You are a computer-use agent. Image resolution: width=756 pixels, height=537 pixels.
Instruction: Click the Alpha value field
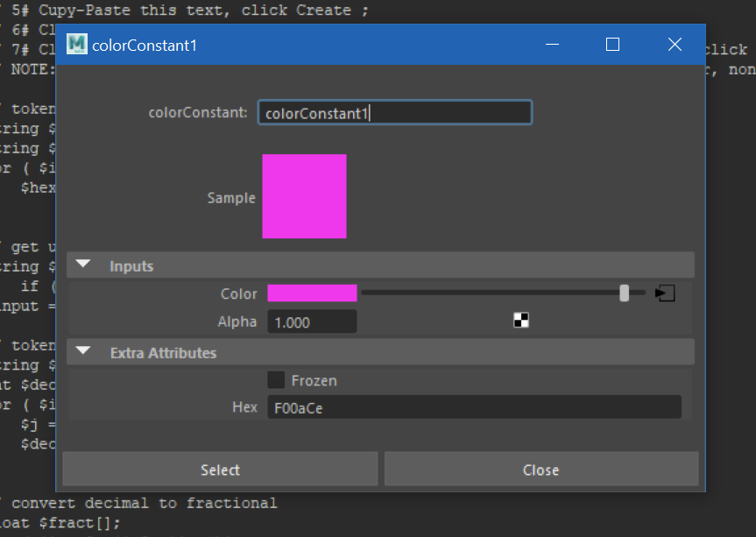(x=312, y=321)
